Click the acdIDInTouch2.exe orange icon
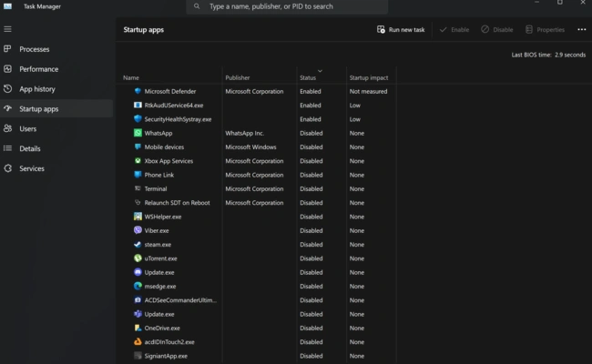592x364 pixels. 138,342
